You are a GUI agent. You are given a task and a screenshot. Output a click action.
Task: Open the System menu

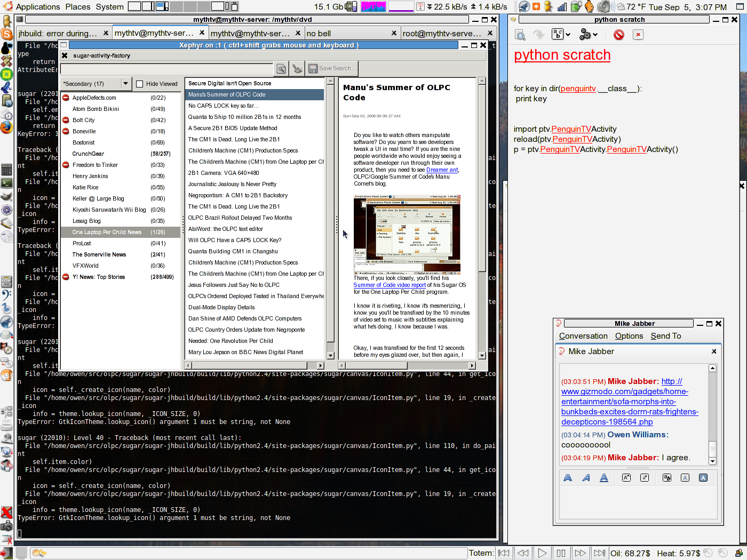point(110,6)
